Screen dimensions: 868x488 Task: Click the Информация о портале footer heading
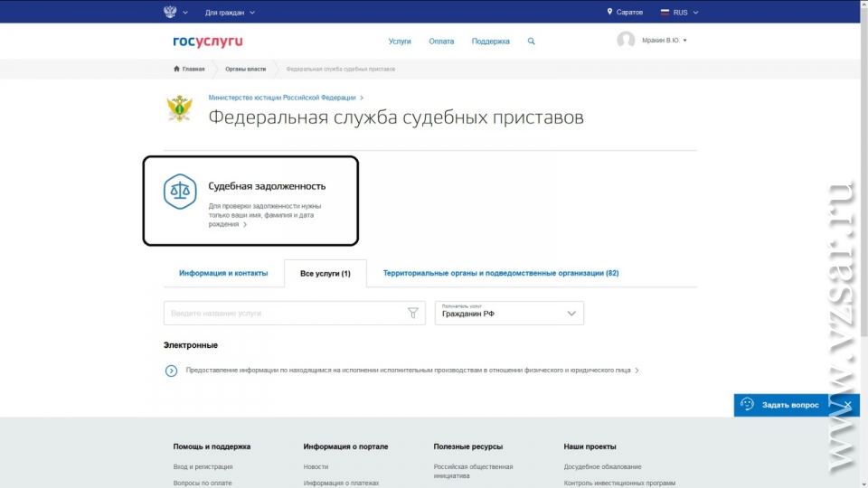click(x=345, y=446)
